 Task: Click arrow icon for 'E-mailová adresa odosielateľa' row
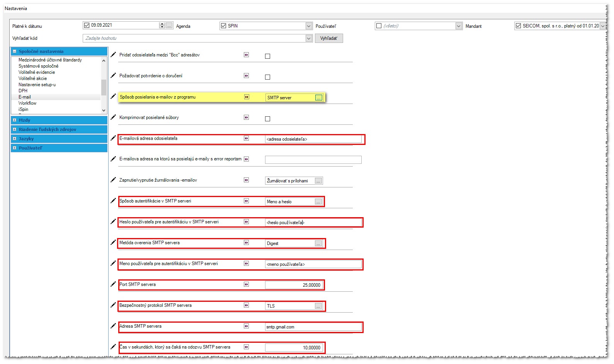(x=246, y=138)
